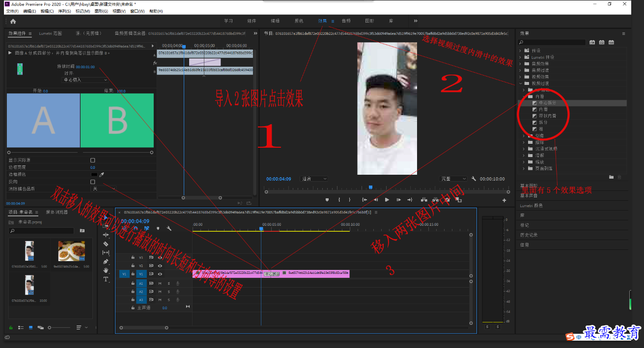
Task: Mute audio track A1
Action: (x=160, y=283)
